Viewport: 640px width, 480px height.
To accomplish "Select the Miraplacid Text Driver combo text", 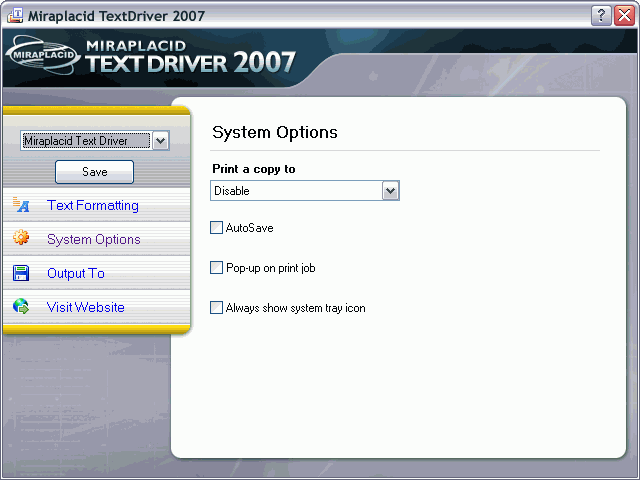I will (86, 141).
